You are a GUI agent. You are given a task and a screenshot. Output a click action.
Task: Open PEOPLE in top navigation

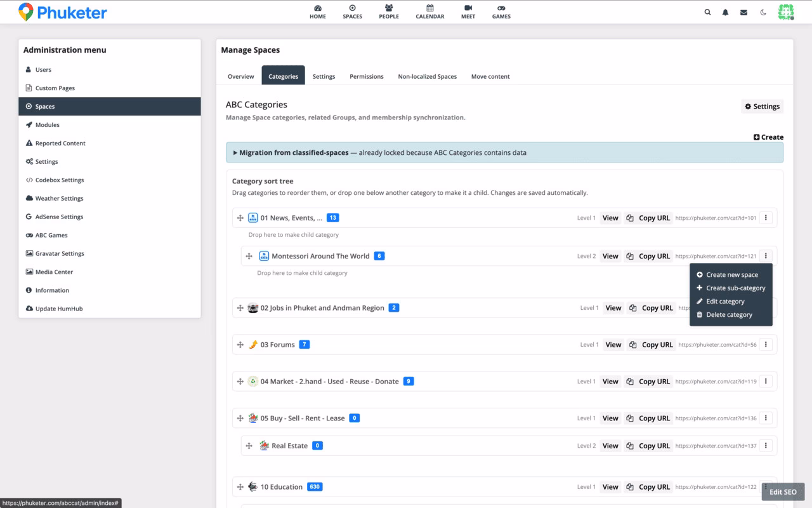tap(389, 11)
